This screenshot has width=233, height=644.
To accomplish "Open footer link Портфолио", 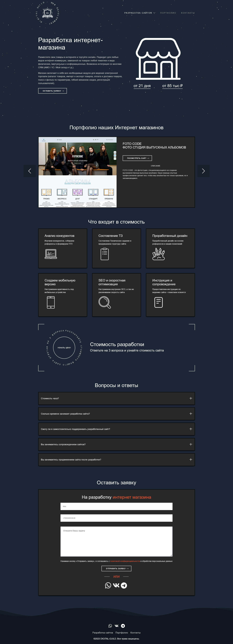I will pos(122,632).
